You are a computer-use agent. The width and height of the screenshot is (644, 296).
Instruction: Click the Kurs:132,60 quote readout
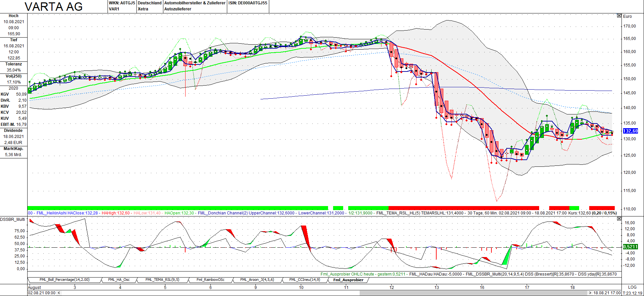(x=579, y=213)
